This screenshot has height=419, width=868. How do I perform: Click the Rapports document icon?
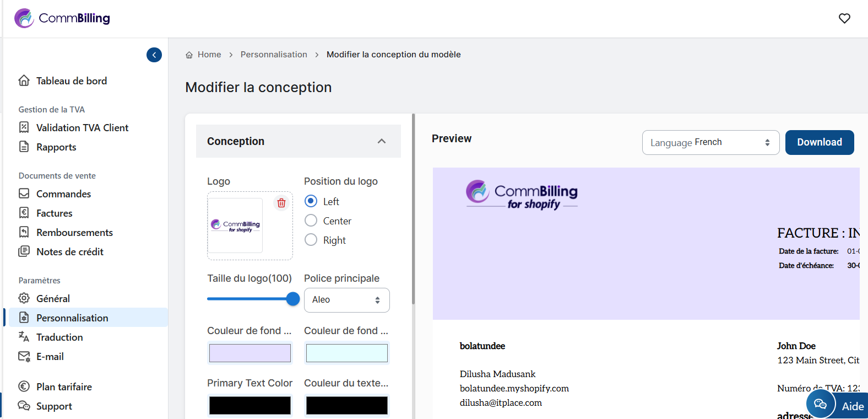click(24, 147)
